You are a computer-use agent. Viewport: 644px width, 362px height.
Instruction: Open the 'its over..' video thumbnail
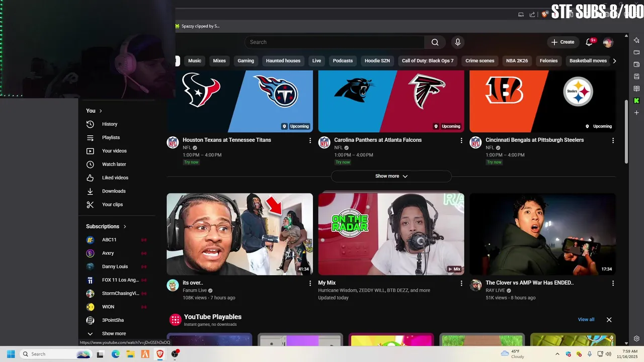240,234
